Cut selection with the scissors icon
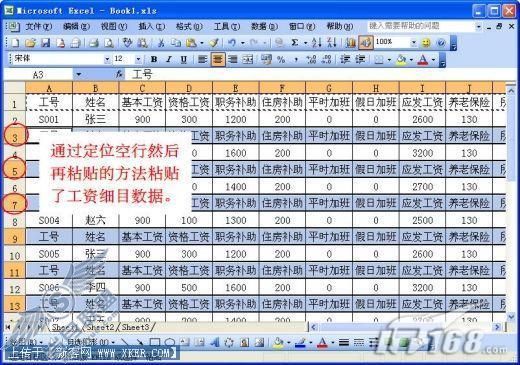This screenshot has height=365, width=520. coord(161,43)
